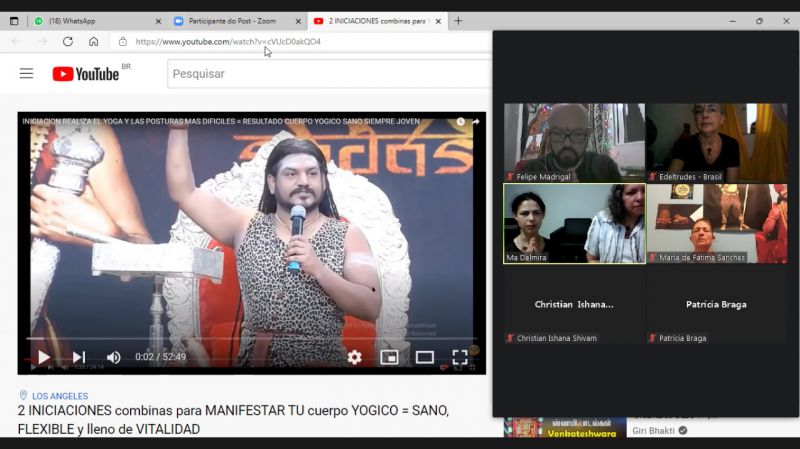Skip to the next video
The image size is (800, 449).
point(79,357)
